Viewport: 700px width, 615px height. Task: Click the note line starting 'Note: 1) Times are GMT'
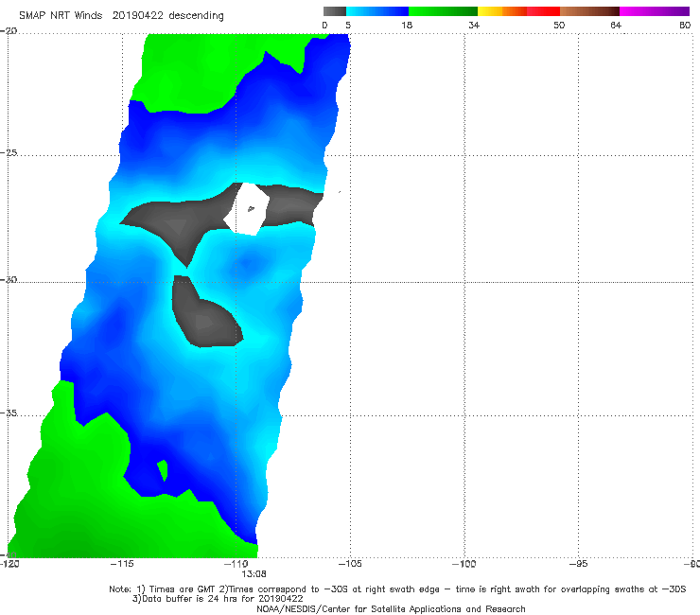point(397,589)
